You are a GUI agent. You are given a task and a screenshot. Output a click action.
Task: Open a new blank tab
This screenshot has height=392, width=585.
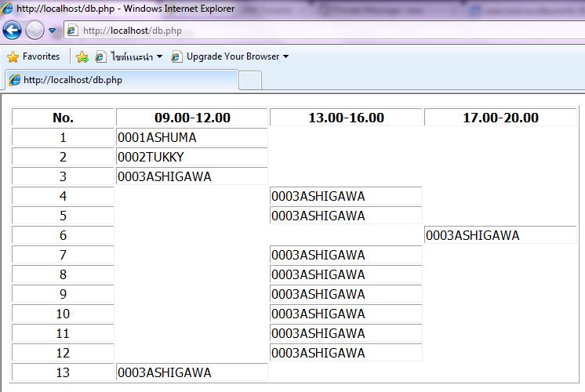pos(250,81)
